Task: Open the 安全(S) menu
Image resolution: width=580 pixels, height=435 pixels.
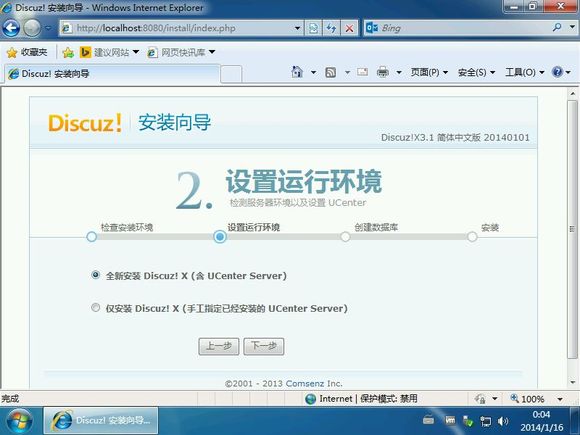Action: (476, 72)
